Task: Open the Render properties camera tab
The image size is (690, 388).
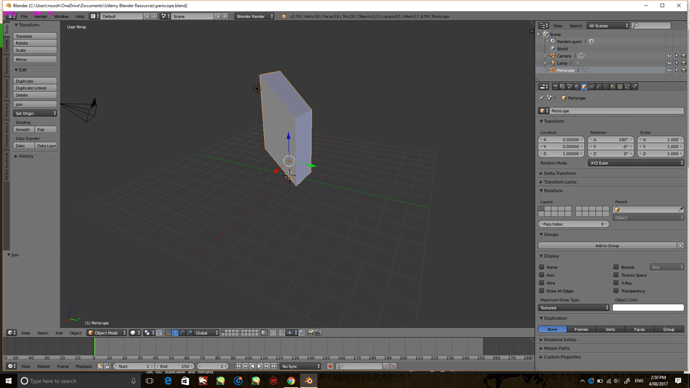Action: (555, 87)
